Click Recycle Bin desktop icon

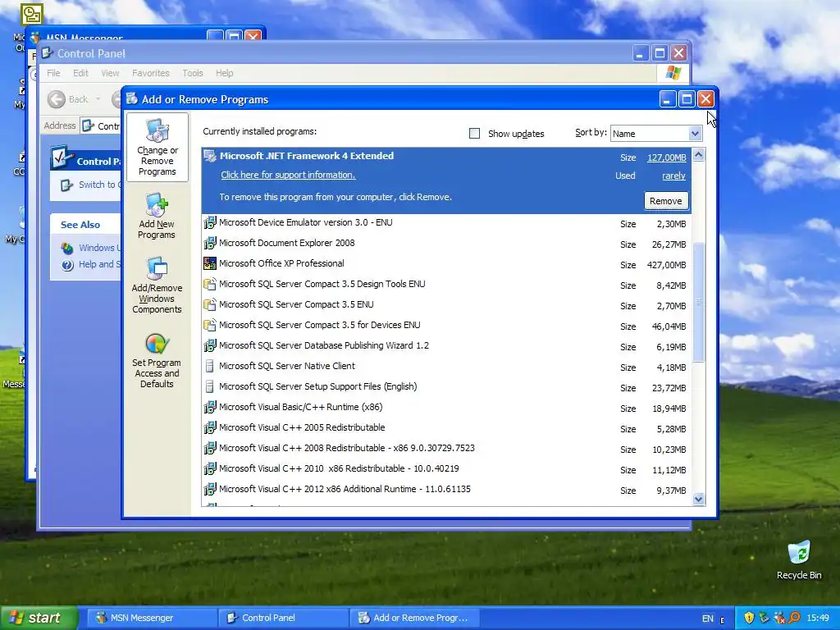[799, 553]
